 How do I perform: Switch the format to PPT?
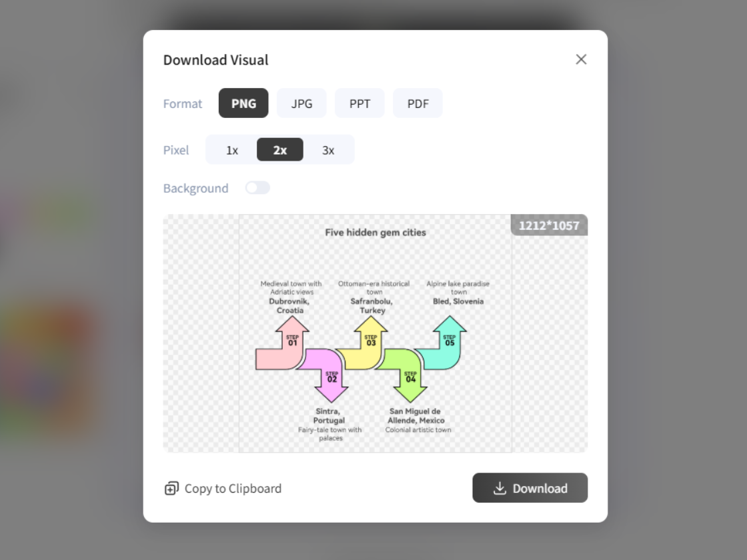pyautogui.click(x=359, y=103)
